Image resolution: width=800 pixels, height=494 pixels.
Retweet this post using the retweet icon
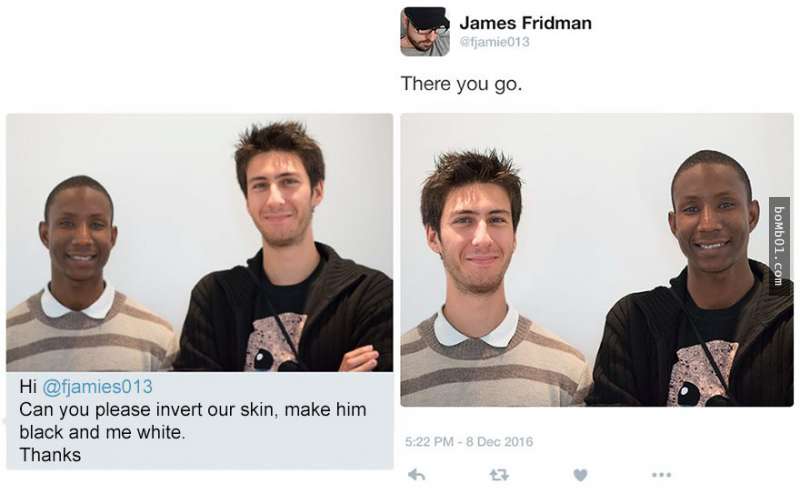tap(498, 475)
